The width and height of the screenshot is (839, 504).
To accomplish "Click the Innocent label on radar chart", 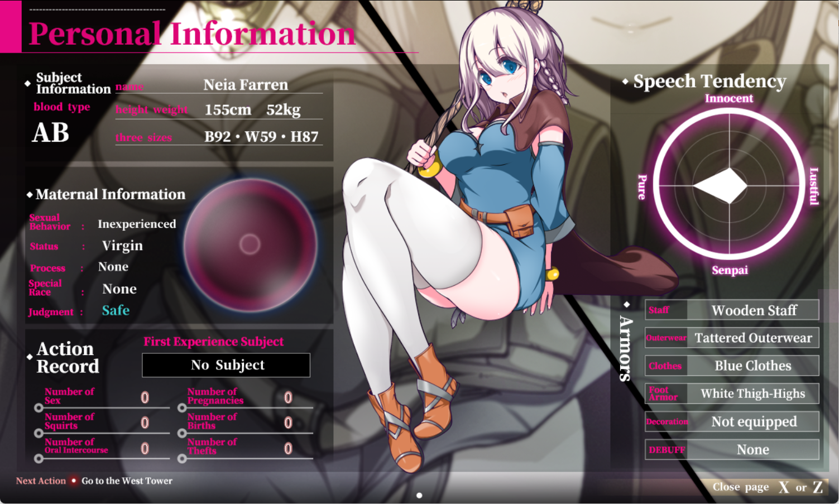I will pyautogui.click(x=729, y=98).
